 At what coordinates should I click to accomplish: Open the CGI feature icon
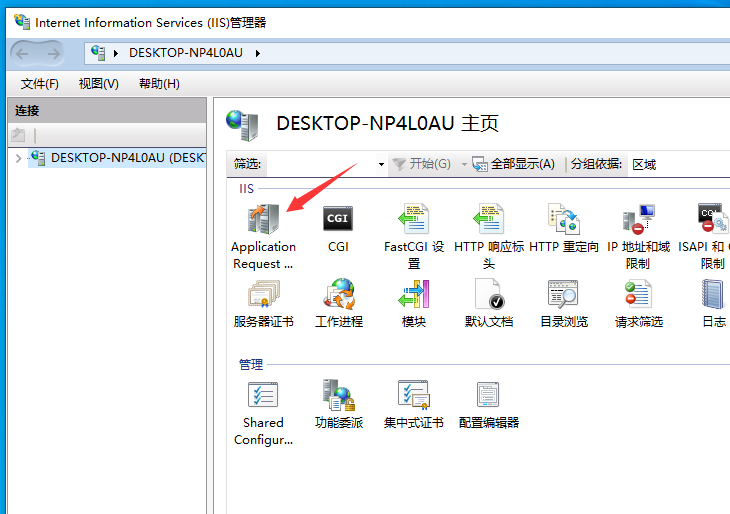[338, 219]
